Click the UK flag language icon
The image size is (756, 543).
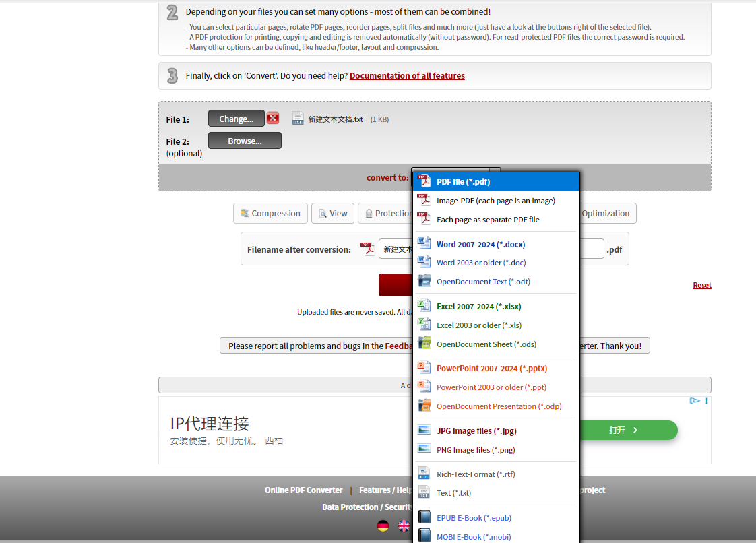tap(404, 526)
